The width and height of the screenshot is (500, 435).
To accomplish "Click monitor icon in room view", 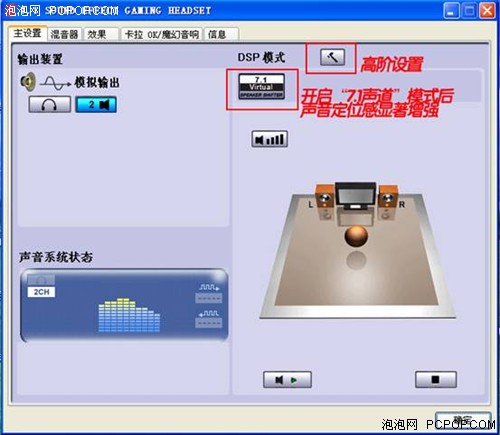I will 356,195.
